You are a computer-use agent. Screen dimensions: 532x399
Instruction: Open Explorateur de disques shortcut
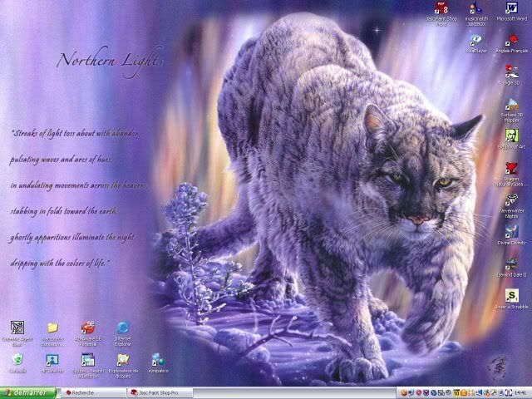pos(123,366)
